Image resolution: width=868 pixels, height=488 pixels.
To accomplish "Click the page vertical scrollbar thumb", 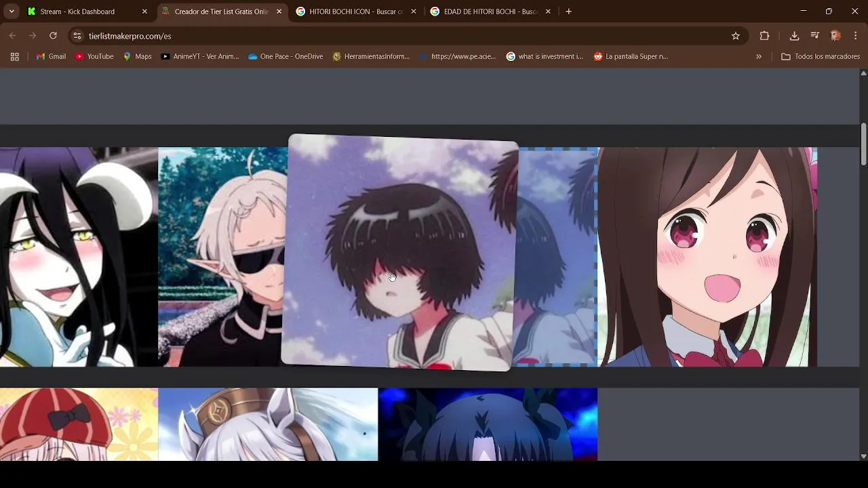I will click(863, 144).
